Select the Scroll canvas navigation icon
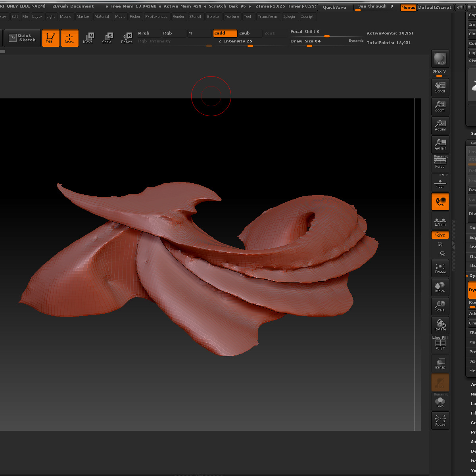 [x=440, y=87]
